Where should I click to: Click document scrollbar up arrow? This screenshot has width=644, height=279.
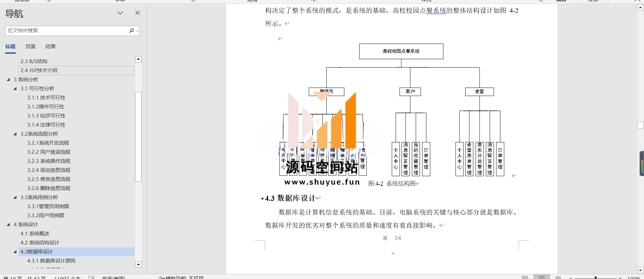pos(640,8)
